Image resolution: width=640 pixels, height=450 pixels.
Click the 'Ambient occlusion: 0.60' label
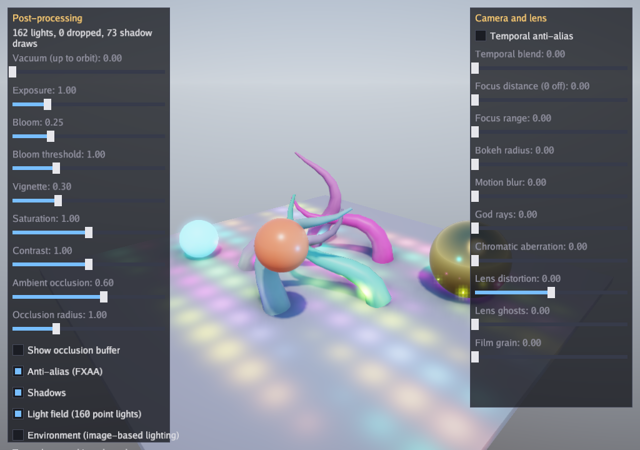63,283
